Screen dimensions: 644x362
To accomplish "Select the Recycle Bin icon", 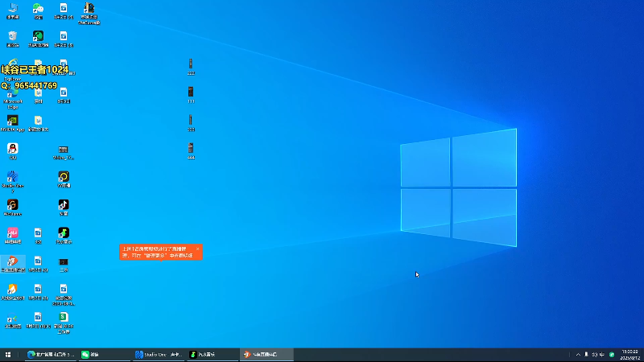I will pos(13,39).
